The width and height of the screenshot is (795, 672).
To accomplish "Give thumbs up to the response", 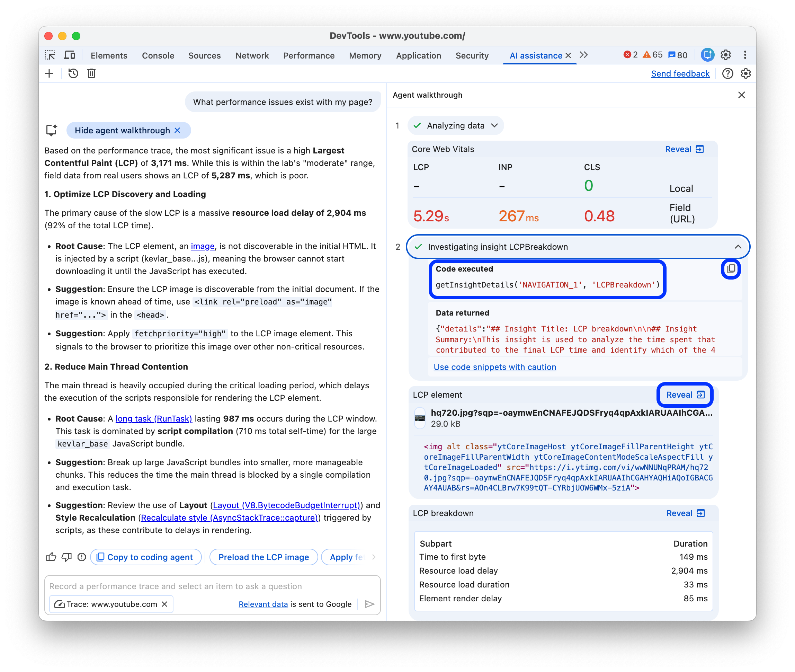I will (51, 557).
